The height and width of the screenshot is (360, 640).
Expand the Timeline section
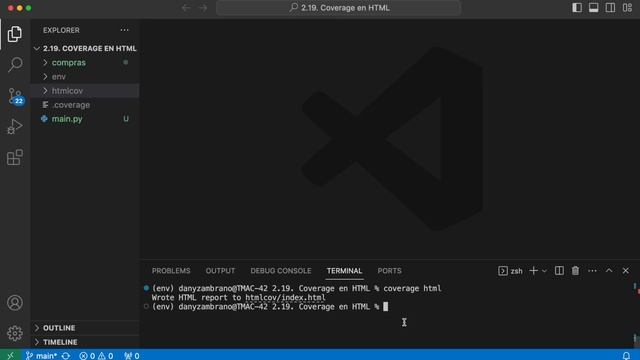pos(85,342)
